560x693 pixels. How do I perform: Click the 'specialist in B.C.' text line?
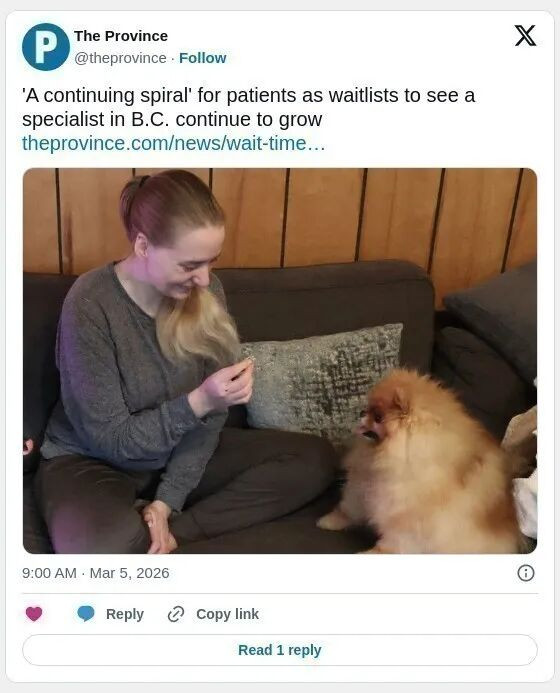click(x=172, y=119)
